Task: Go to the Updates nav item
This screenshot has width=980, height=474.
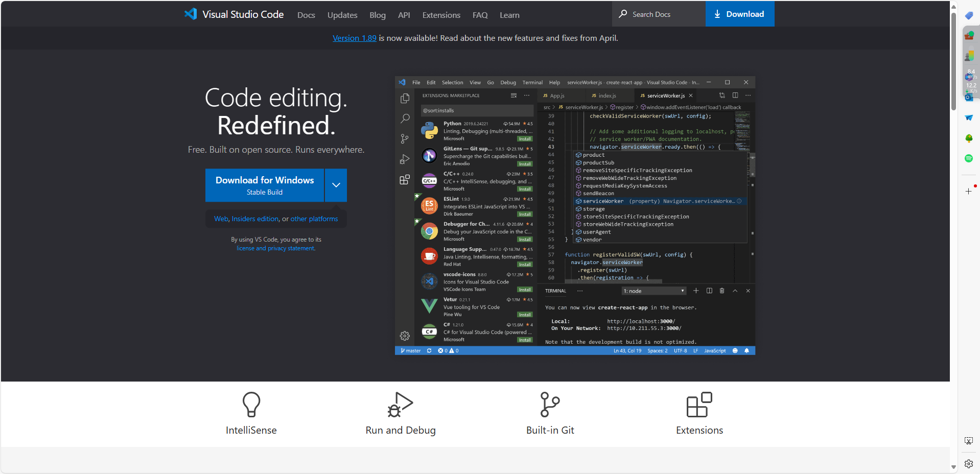Action: pos(342,15)
